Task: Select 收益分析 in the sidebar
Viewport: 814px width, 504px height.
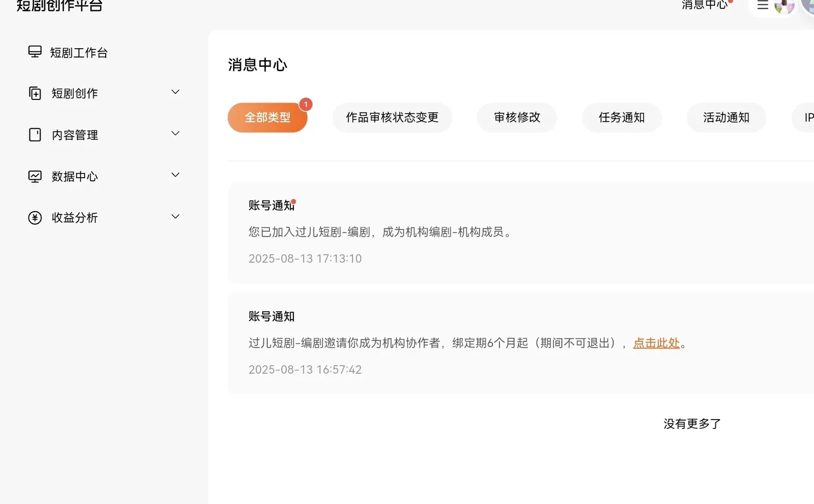Action: tap(75, 218)
